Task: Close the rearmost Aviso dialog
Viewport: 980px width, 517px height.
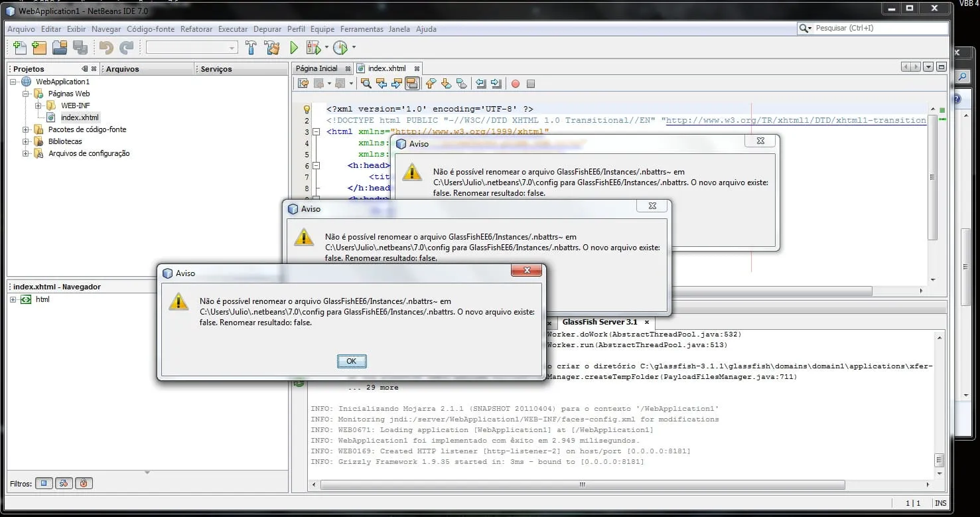Action: coord(760,141)
